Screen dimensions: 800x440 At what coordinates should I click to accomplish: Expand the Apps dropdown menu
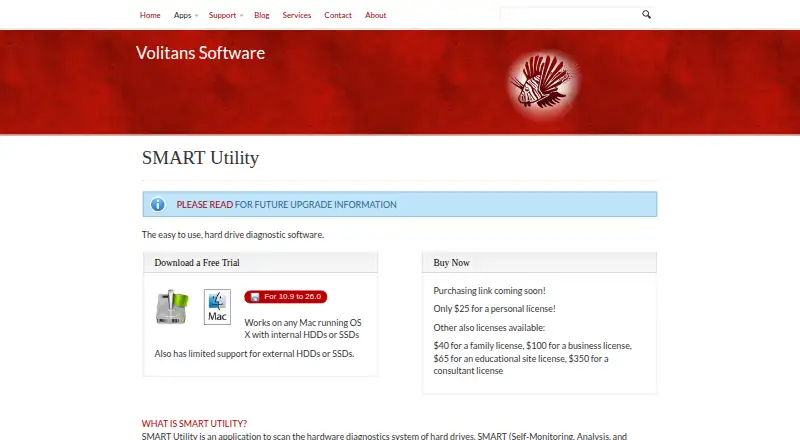[186, 15]
